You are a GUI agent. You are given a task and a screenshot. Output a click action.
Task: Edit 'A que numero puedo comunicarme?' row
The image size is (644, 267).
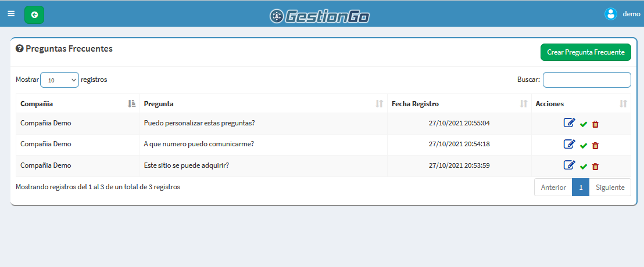(x=569, y=144)
